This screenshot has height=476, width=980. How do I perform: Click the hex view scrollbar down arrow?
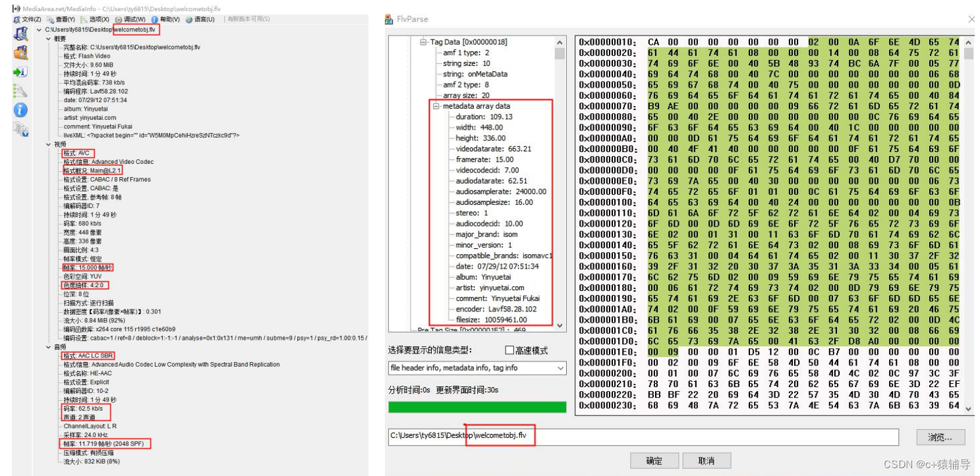pos(969,408)
